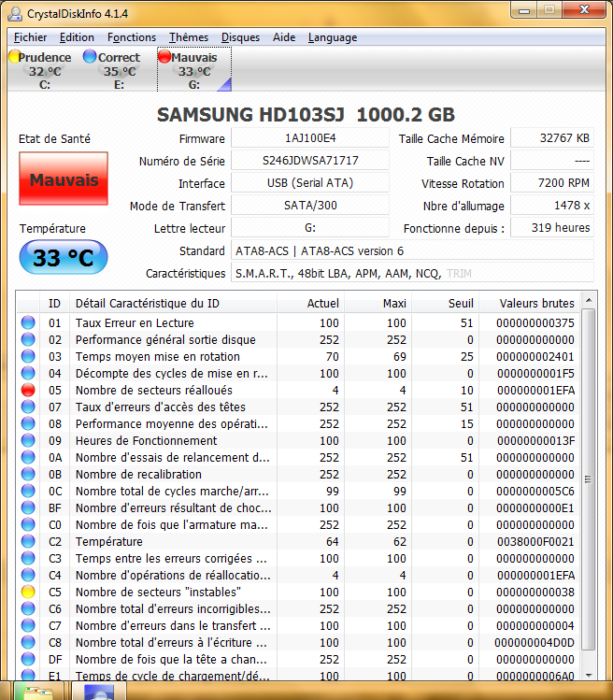Click the Maxi column header
Image resolution: width=613 pixels, height=700 pixels.
(378, 303)
